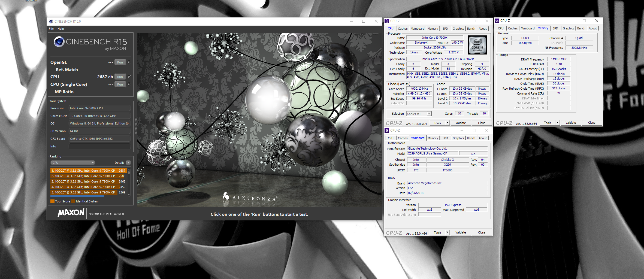
Task: Expand Tools arrow in CPU-Z CPU-tab window
Action: [447, 123]
